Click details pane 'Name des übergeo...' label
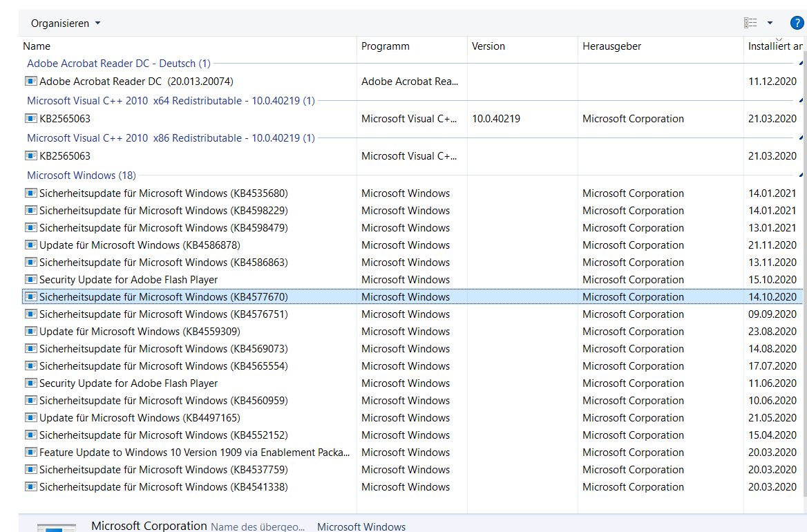 tap(258, 527)
